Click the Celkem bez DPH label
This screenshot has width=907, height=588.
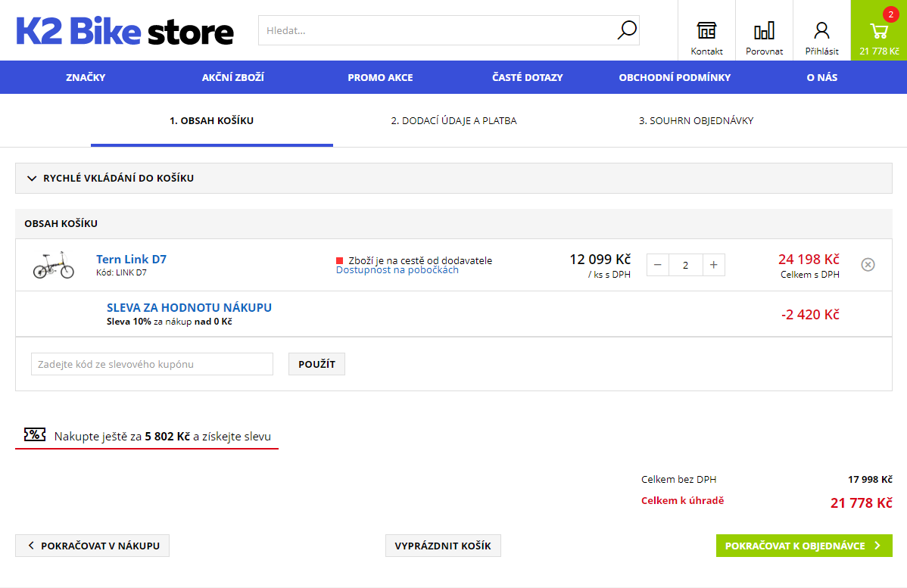(678, 479)
